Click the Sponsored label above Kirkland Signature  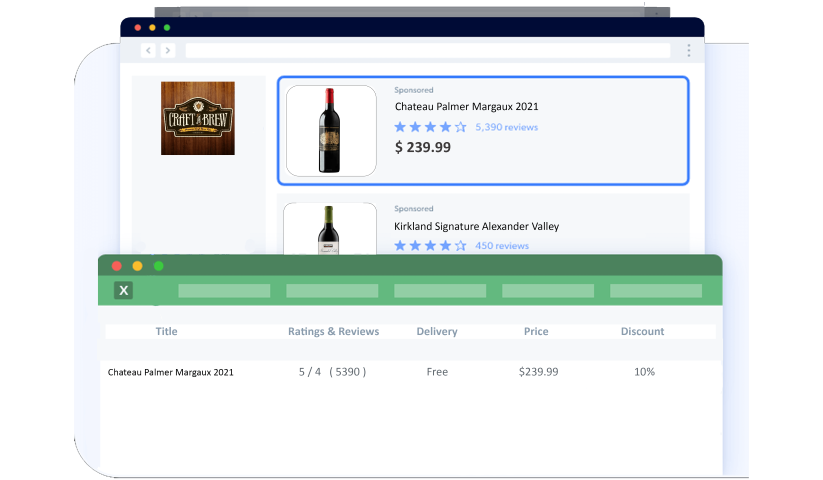tap(414, 209)
